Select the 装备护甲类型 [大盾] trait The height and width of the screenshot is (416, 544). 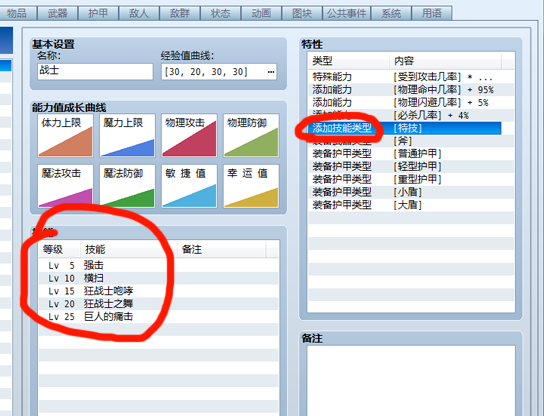tap(411, 205)
